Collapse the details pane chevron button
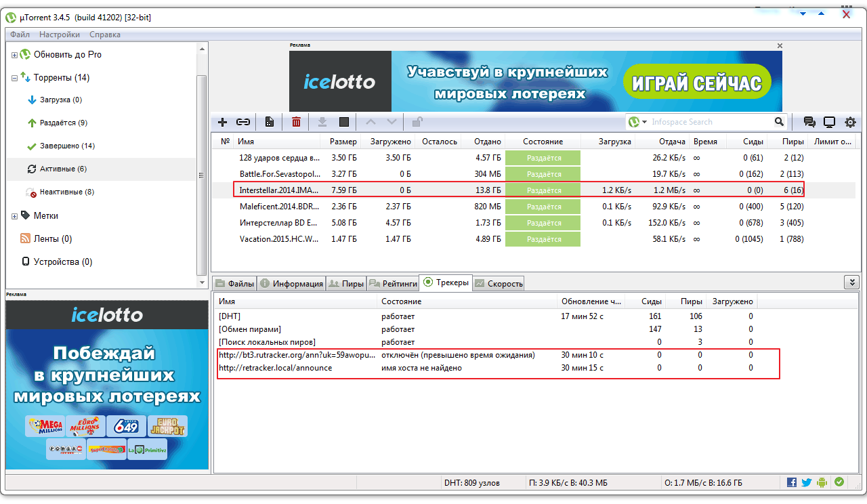 tap(851, 281)
